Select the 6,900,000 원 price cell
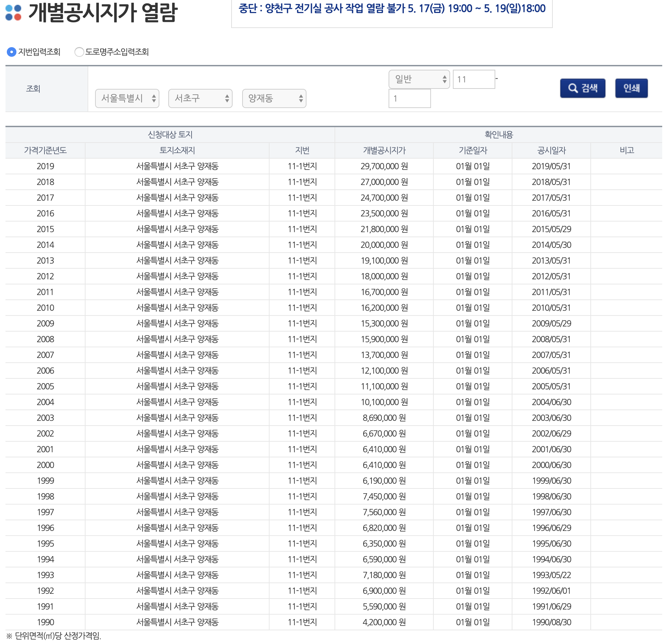Screen dimensions: 667x644 pos(384,591)
